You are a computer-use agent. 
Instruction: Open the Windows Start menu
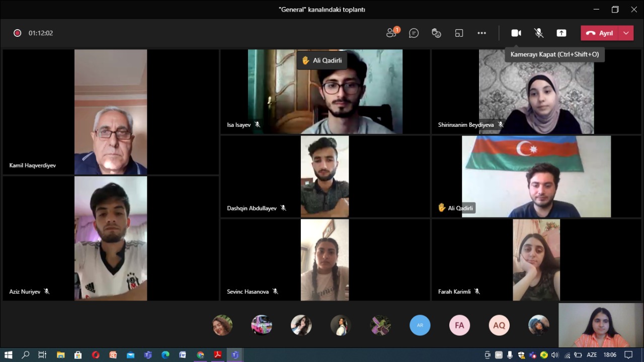9,355
